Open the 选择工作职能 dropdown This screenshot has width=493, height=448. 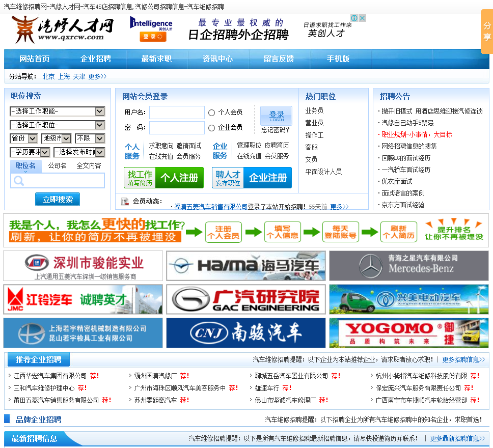coord(57,111)
